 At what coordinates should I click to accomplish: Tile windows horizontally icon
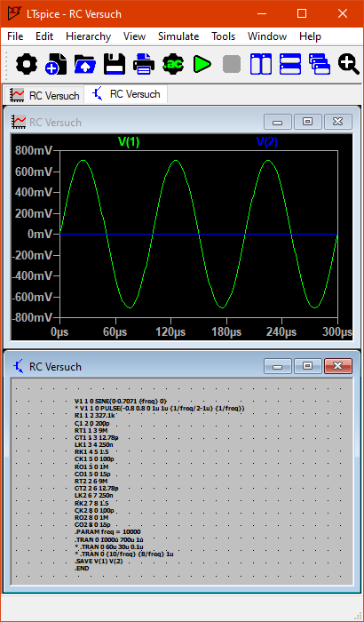[290, 64]
